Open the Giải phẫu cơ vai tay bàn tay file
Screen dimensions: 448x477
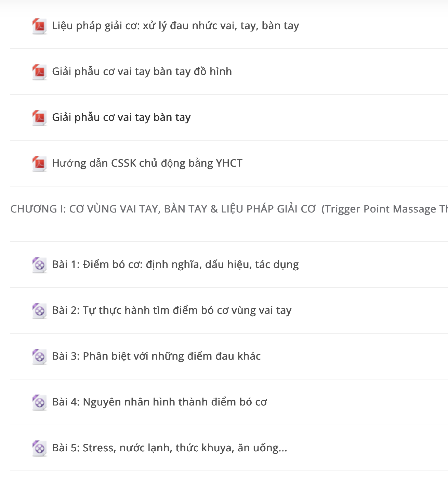click(x=121, y=118)
